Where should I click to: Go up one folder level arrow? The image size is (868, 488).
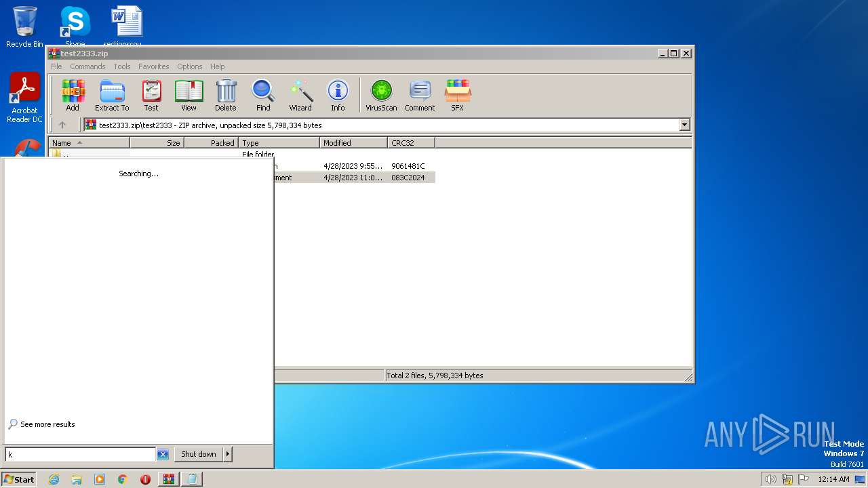pos(62,125)
